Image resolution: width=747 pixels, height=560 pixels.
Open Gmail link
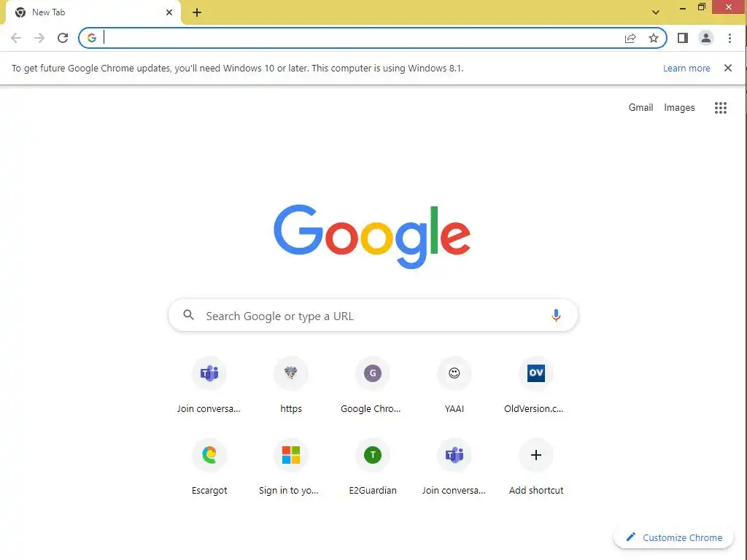pyautogui.click(x=640, y=108)
